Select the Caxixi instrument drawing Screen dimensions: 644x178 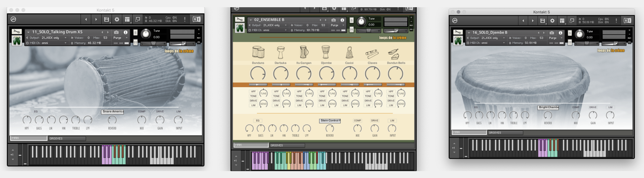coord(349,53)
